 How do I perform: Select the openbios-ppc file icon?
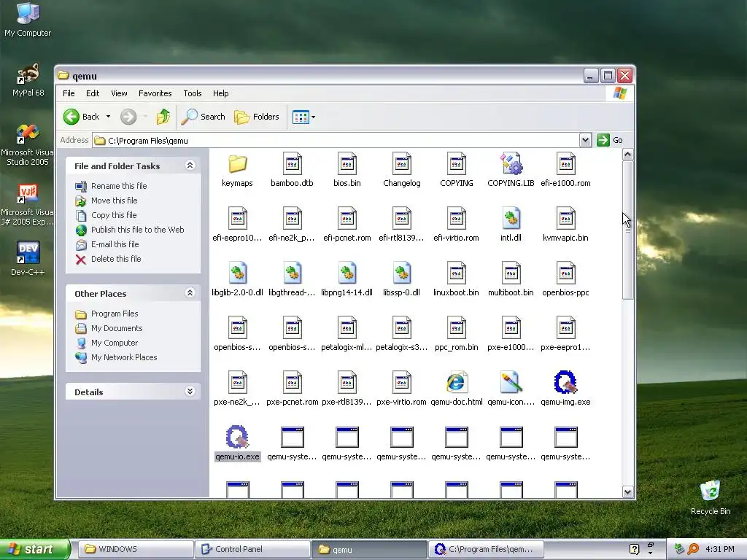[565, 273]
